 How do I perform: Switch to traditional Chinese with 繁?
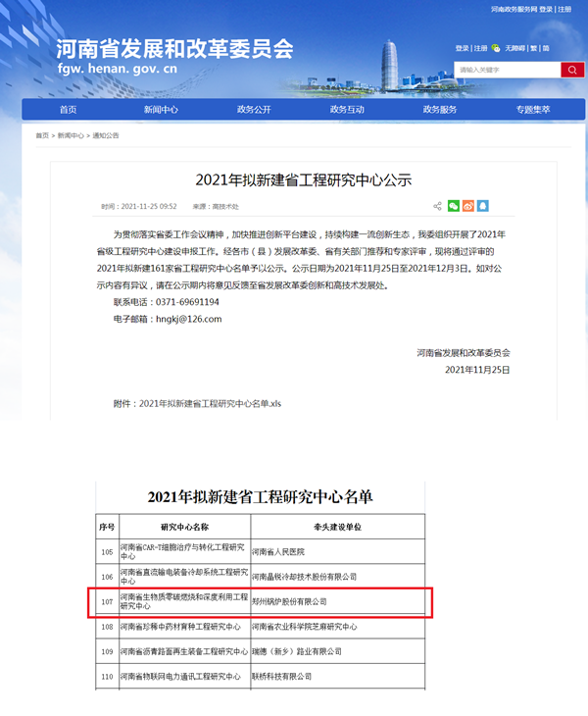533,48
